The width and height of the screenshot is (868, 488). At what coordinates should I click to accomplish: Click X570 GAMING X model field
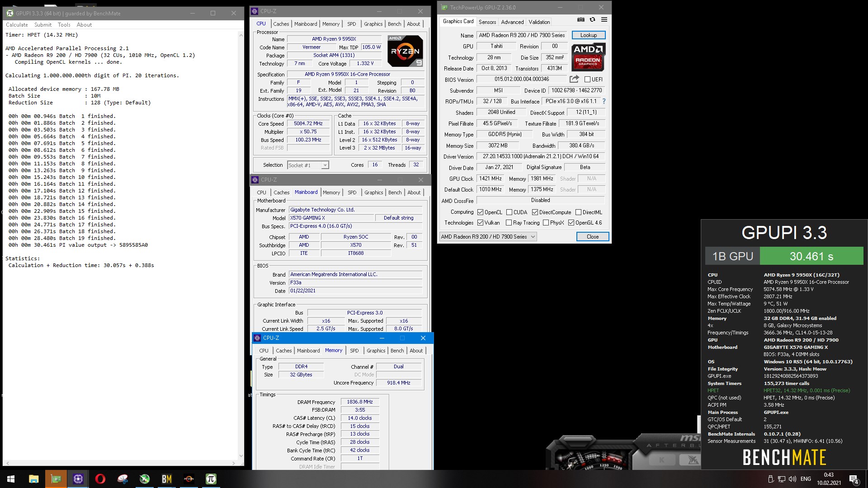tap(331, 218)
